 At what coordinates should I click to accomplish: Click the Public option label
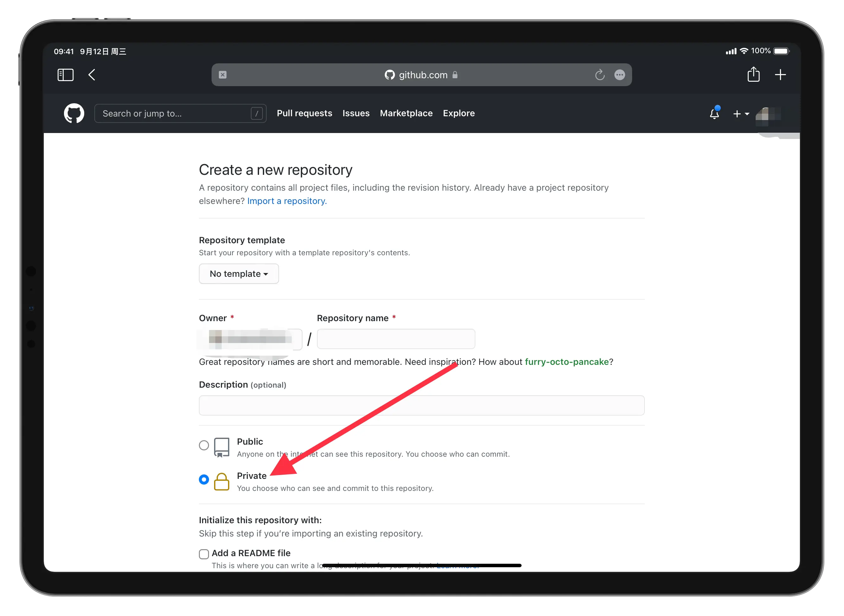click(x=250, y=442)
